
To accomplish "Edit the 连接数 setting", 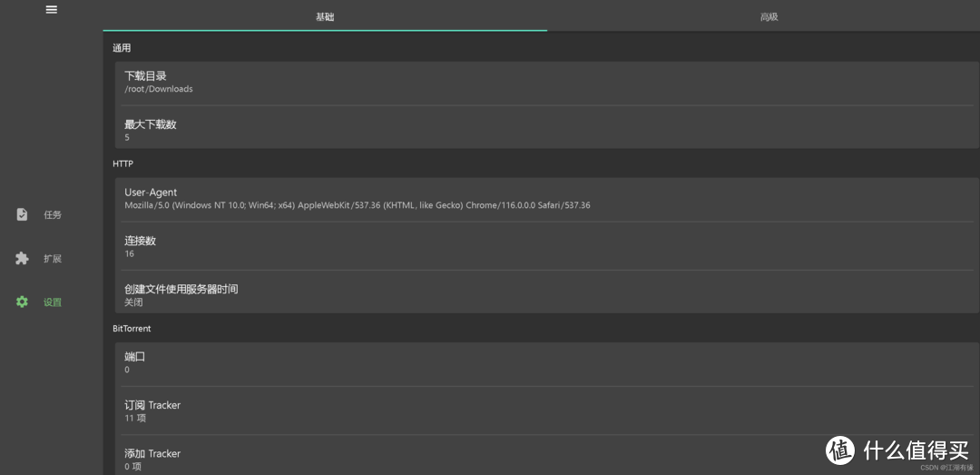I will tap(547, 246).
